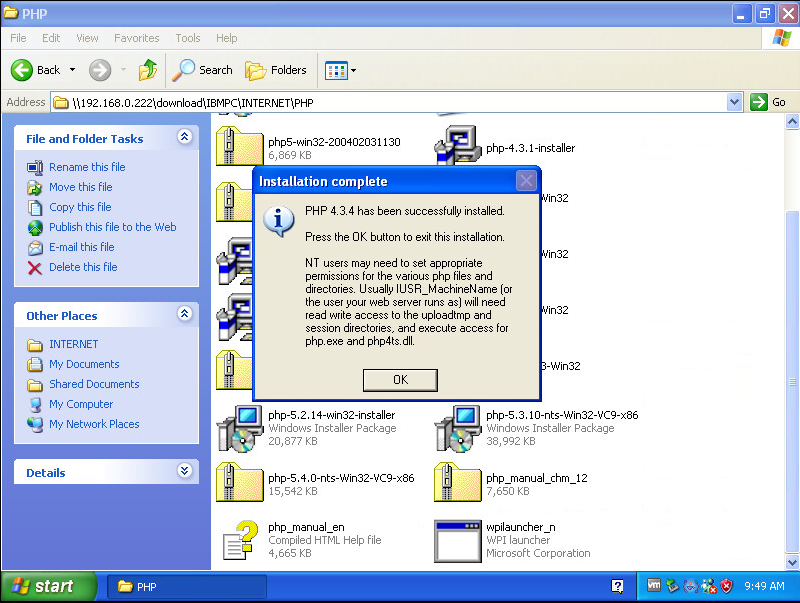Viewport: 800px width, 603px height.
Task: Click Rename this file link
Action: point(87,167)
